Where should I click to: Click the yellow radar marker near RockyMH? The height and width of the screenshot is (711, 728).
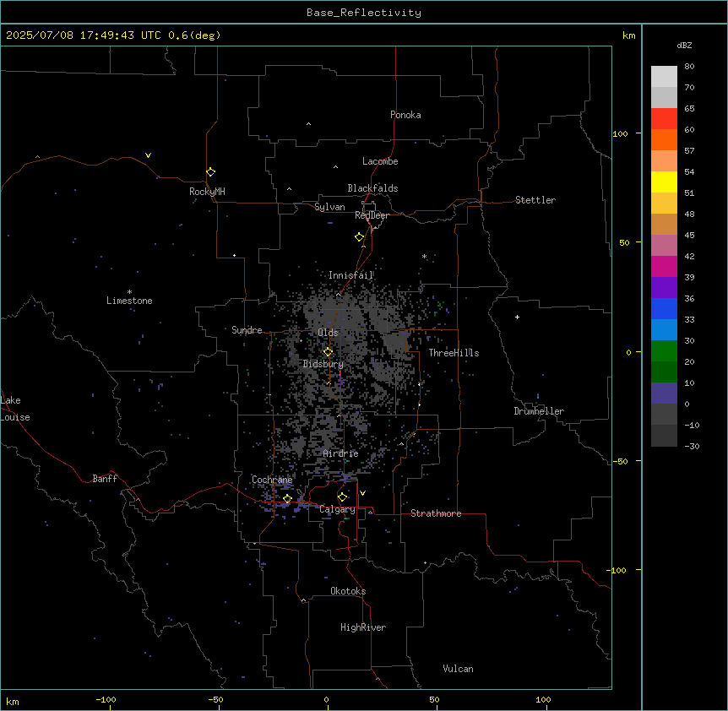tap(210, 172)
